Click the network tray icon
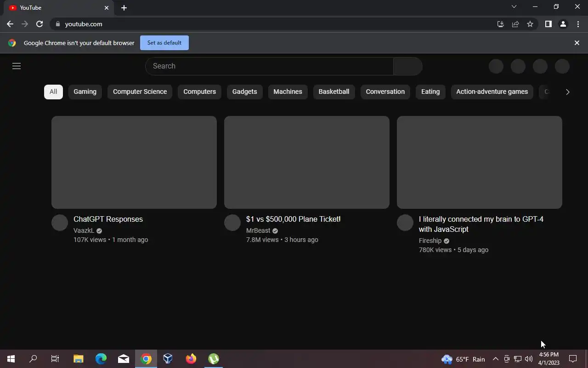This screenshot has width=588, height=368. (x=518, y=359)
